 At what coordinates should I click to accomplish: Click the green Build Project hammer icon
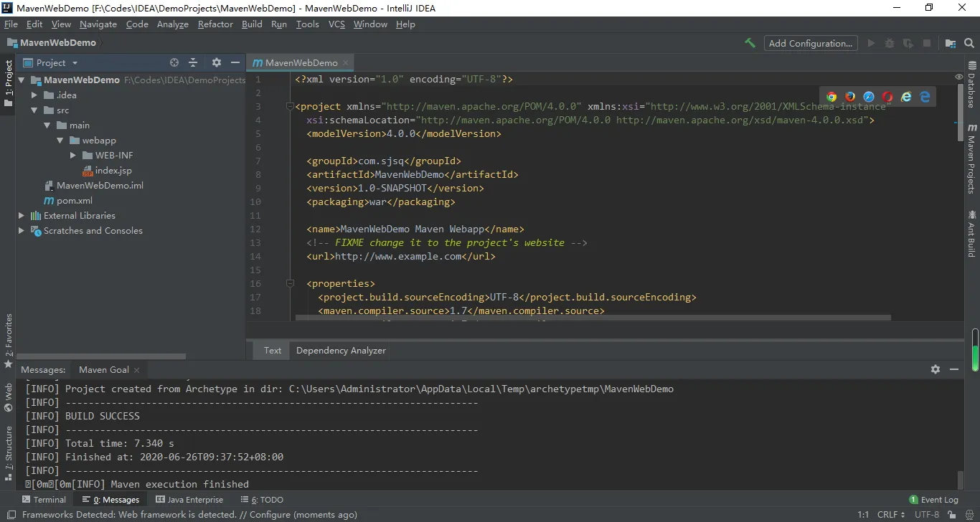750,43
